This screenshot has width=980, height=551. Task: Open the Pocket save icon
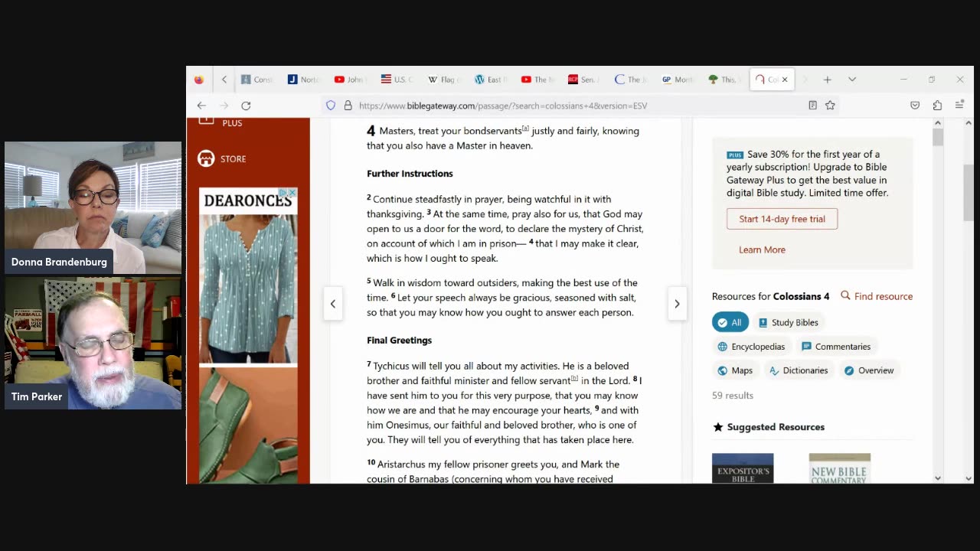tap(915, 106)
